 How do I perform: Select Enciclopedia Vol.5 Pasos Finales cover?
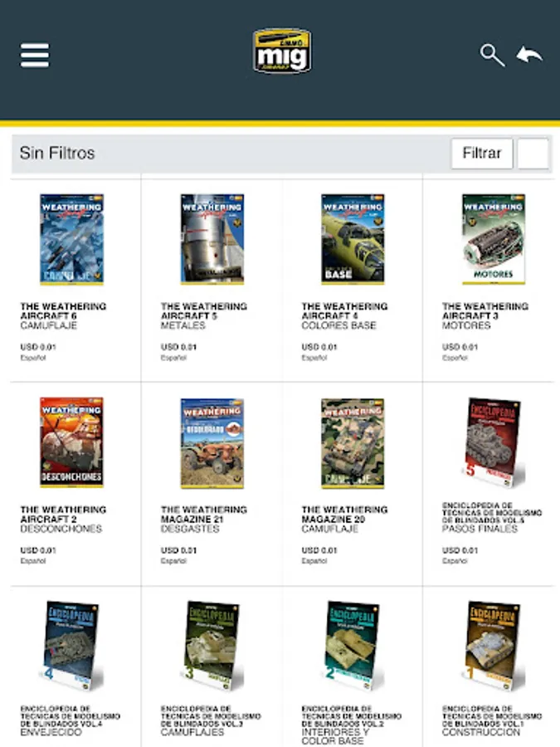494,442
